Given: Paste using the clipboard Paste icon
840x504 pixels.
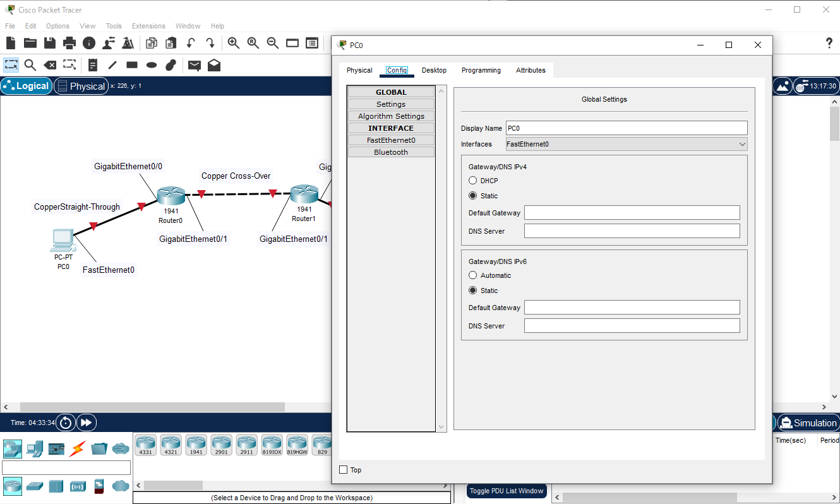Looking at the screenshot, I should pos(171,43).
